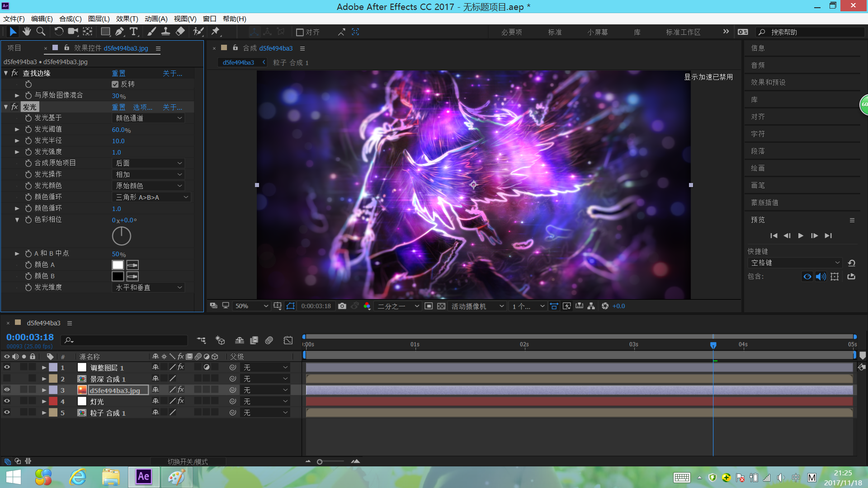The width and height of the screenshot is (868, 488).
Task: Open the 发光基于 颜色通道 dropdown
Action: click(148, 118)
